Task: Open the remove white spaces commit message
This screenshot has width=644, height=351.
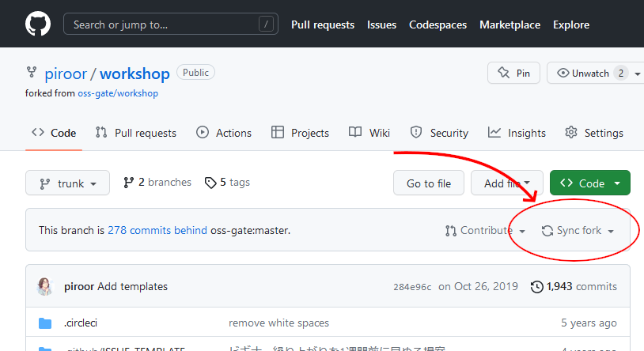Action: click(x=278, y=323)
